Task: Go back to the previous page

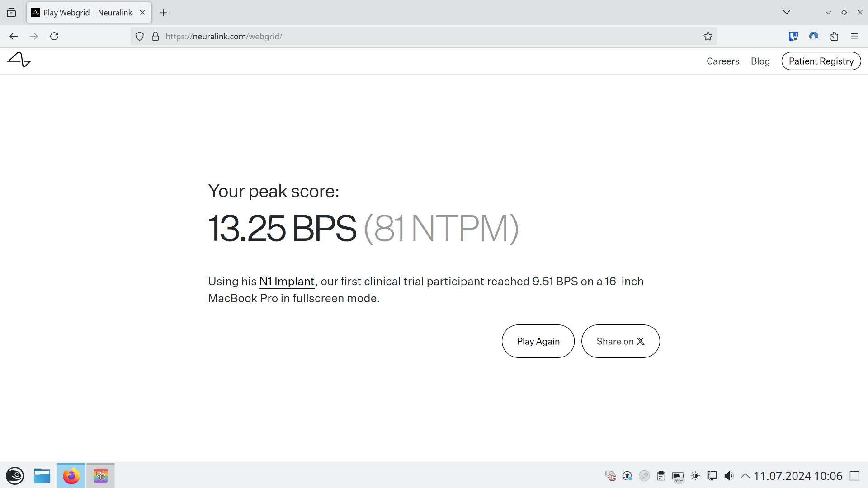Action: click(14, 36)
